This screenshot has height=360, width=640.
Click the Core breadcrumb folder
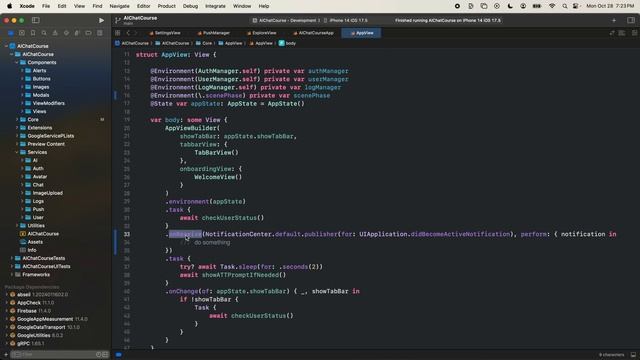(x=204, y=43)
